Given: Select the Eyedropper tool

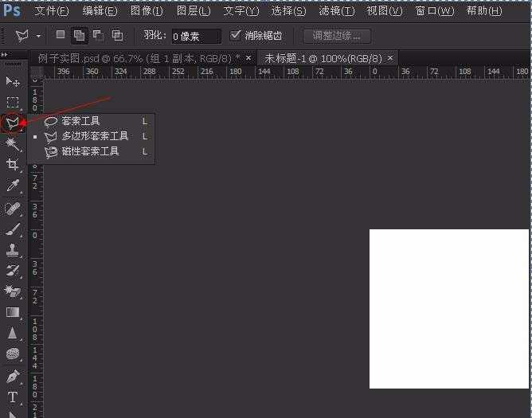Looking at the screenshot, I should click(13, 186).
